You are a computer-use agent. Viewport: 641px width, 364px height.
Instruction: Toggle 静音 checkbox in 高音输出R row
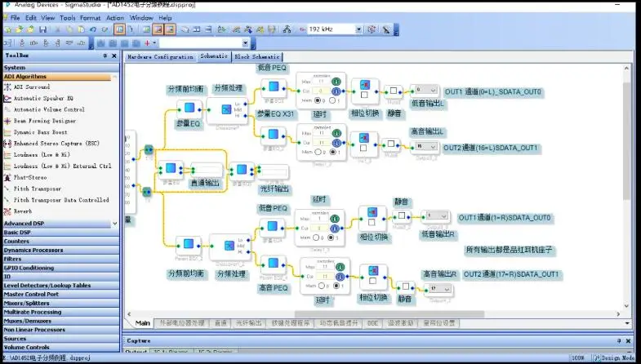tap(406, 286)
